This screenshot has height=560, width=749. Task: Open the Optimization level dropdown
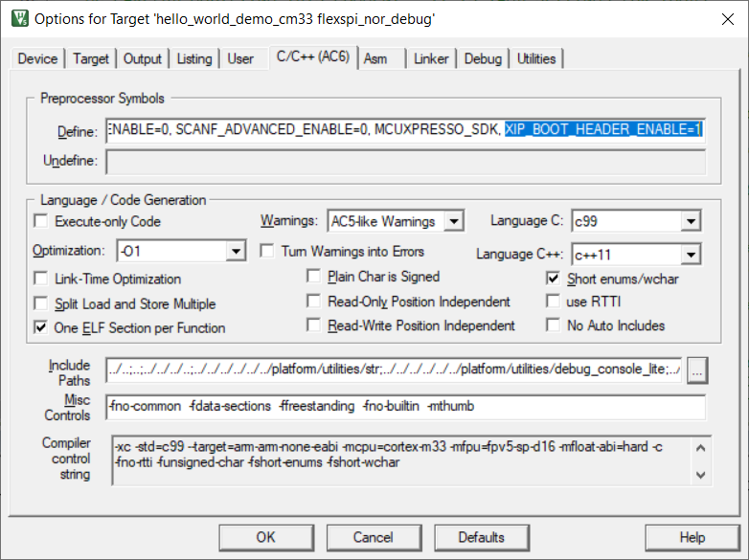pos(237,252)
